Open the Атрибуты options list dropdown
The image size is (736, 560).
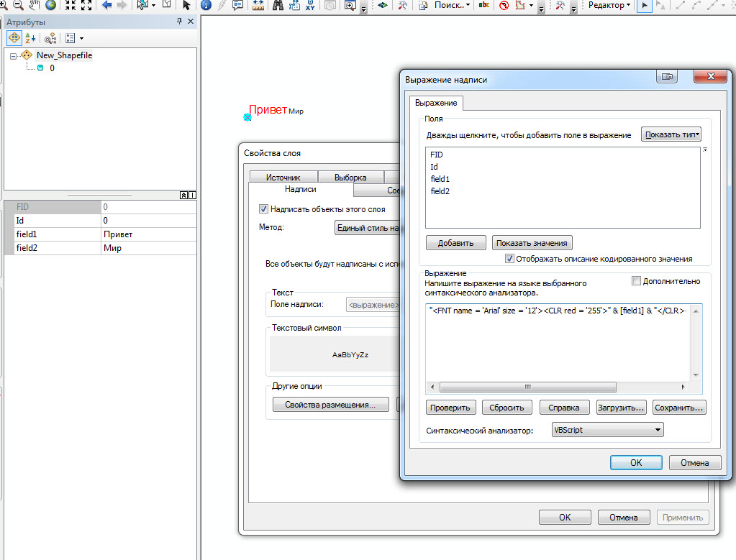[x=81, y=38]
